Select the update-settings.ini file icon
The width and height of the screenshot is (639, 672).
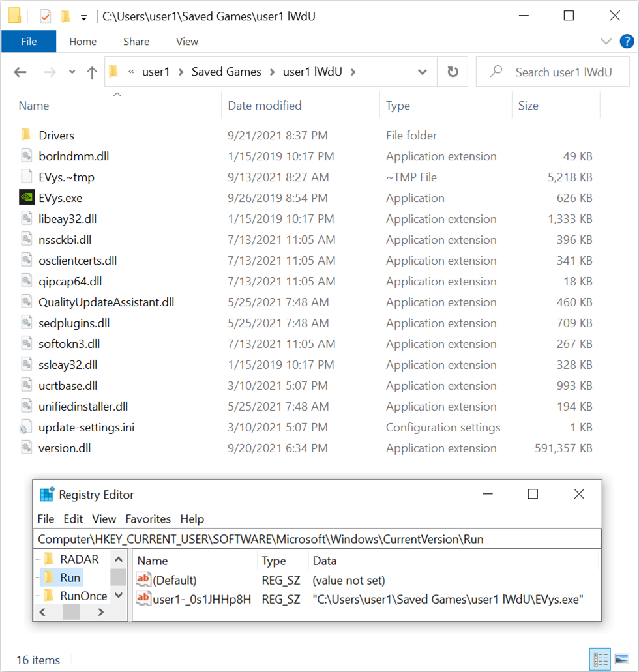coord(25,428)
